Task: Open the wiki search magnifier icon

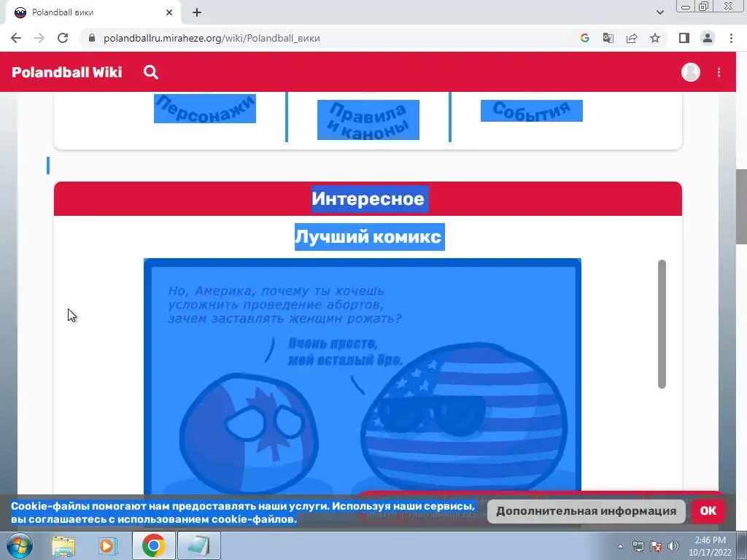Action: 150,72
